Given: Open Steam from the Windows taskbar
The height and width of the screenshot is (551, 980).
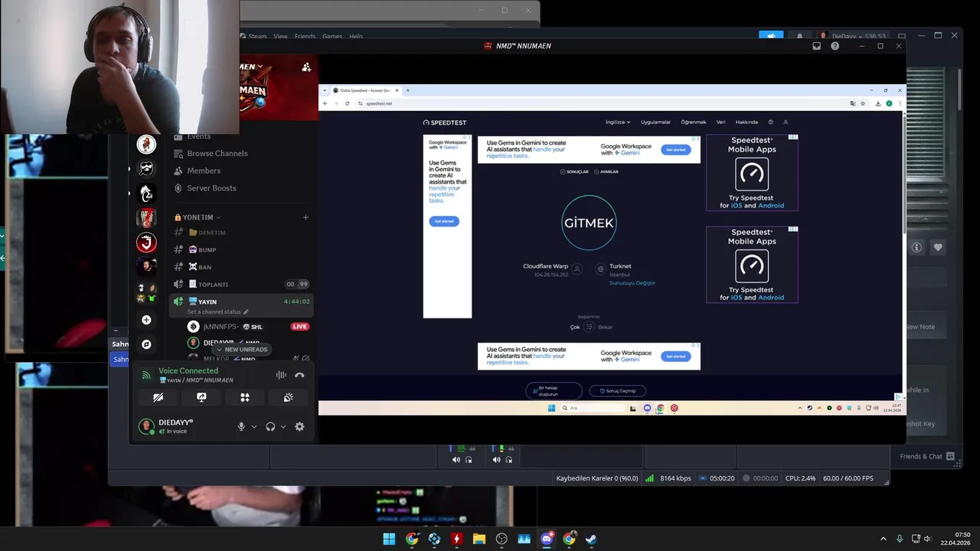Looking at the screenshot, I should (x=592, y=539).
